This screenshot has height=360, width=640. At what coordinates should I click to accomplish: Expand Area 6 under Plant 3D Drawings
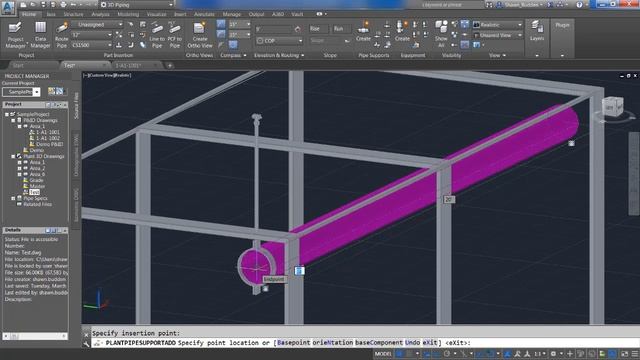click(19, 174)
